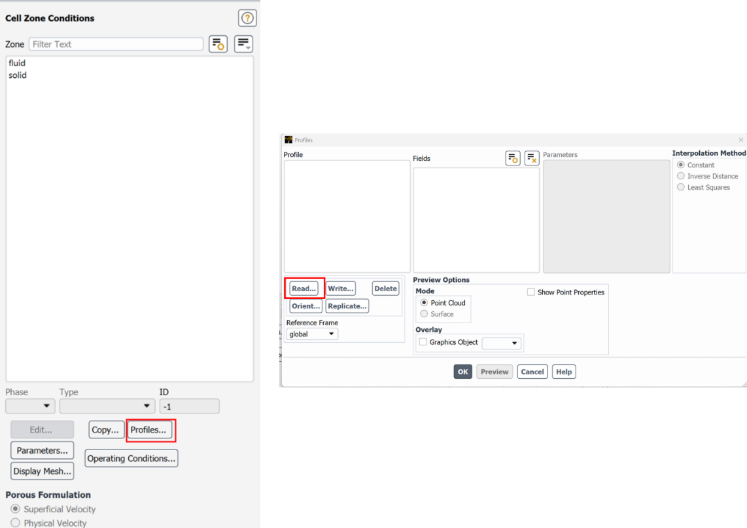Image resolution: width=747 pixels, height=528 pixels.
Task: Click the Zone filter toggle icon
Action: 218,44
